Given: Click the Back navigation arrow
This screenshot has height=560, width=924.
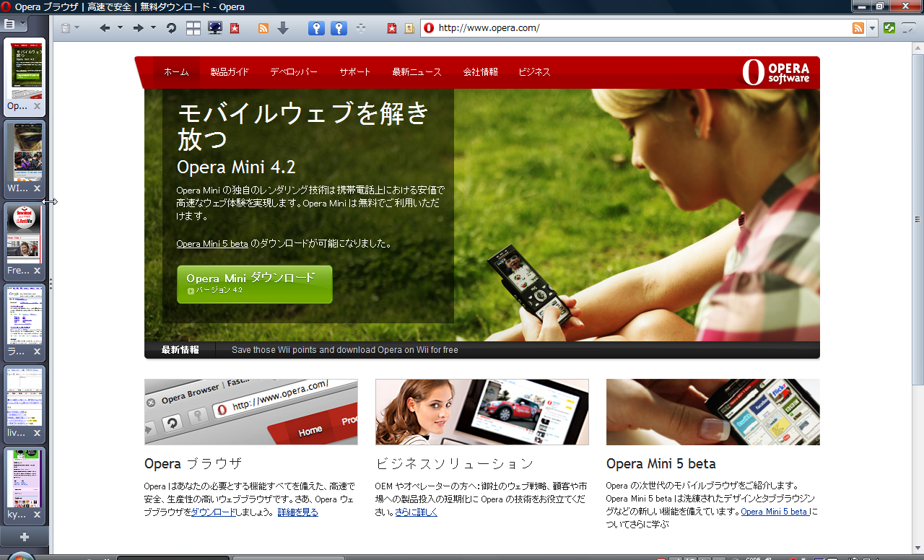Looking at the screenshot, I should coord(105,28).
